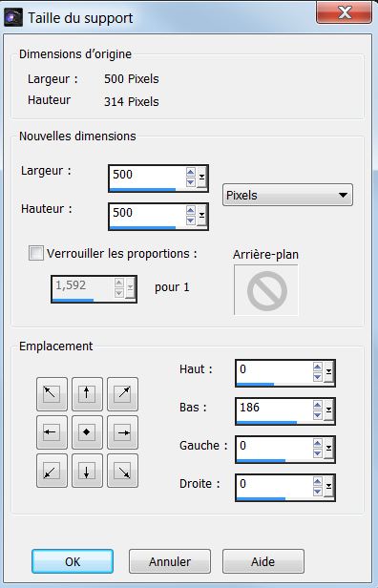This screenshot has height=588, width=378.
Task: Open the Pixels units dropdown
Action: click(x=287, y=195)
